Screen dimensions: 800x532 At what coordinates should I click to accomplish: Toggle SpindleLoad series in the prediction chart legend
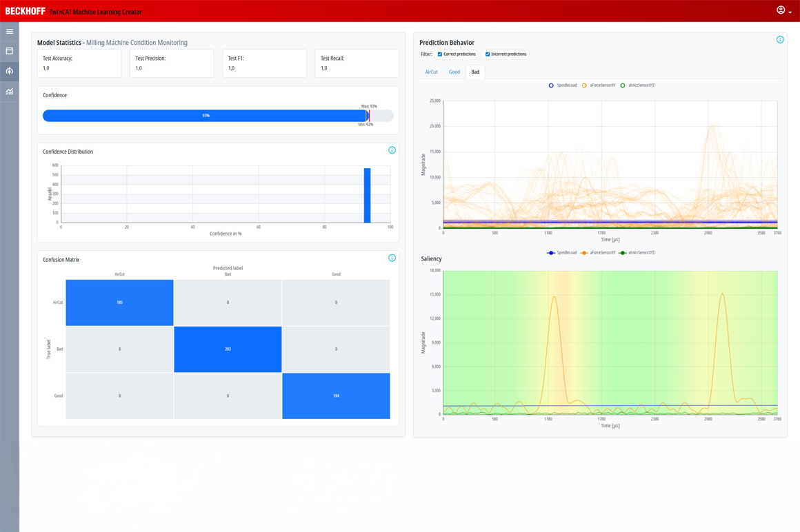563,85
